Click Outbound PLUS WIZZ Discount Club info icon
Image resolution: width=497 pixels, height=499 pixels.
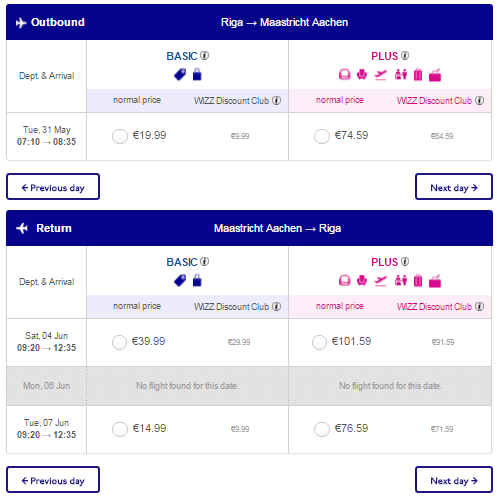pos(479,100)
